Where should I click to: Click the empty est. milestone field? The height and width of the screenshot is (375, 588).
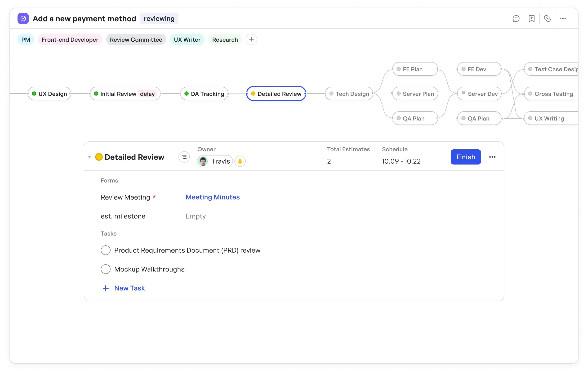(x=195, y=216)
